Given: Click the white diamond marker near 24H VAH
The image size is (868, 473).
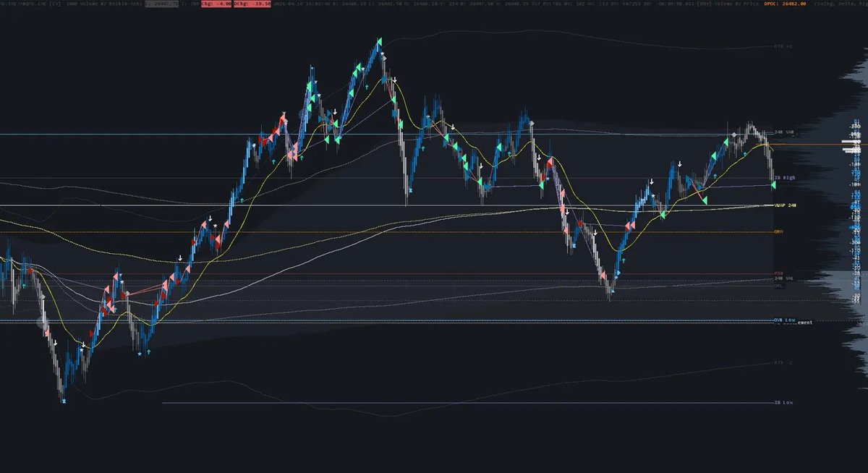Looking at the screenshot, I should 735,135.
